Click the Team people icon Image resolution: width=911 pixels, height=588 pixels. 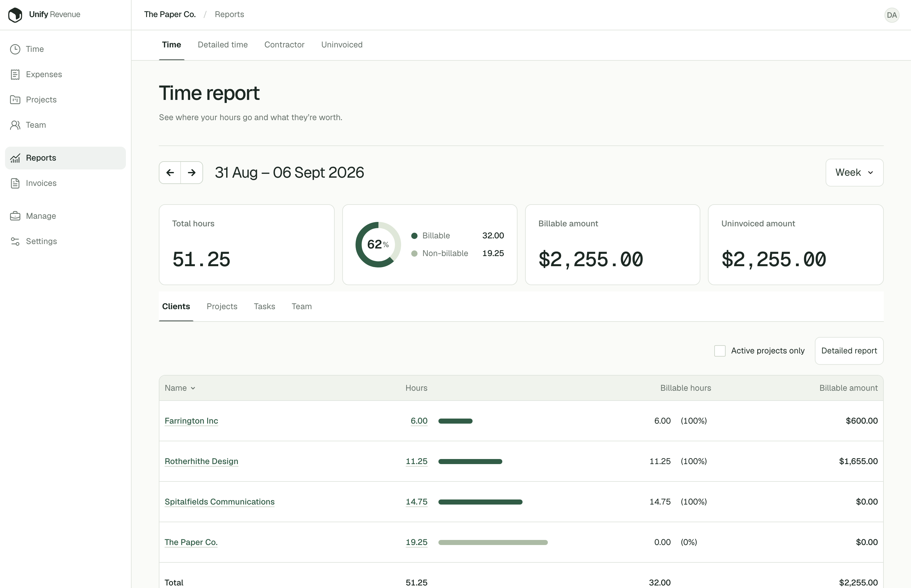click(15, 125)
